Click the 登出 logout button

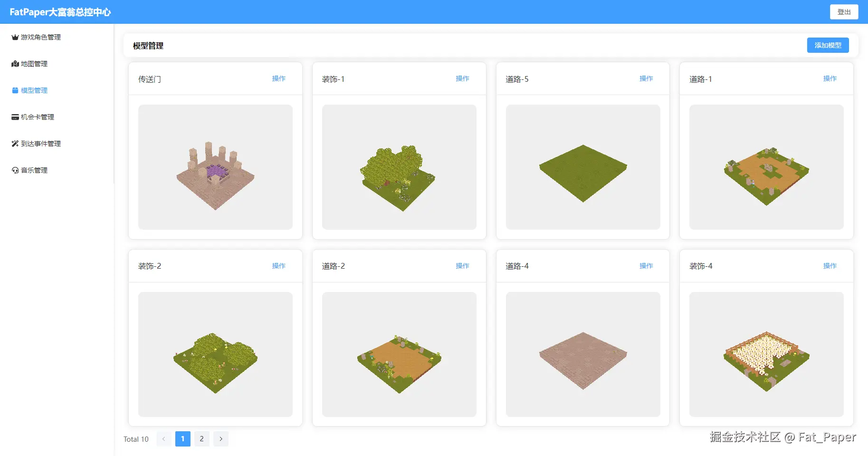pyautogui.click(x=844, y=12)
